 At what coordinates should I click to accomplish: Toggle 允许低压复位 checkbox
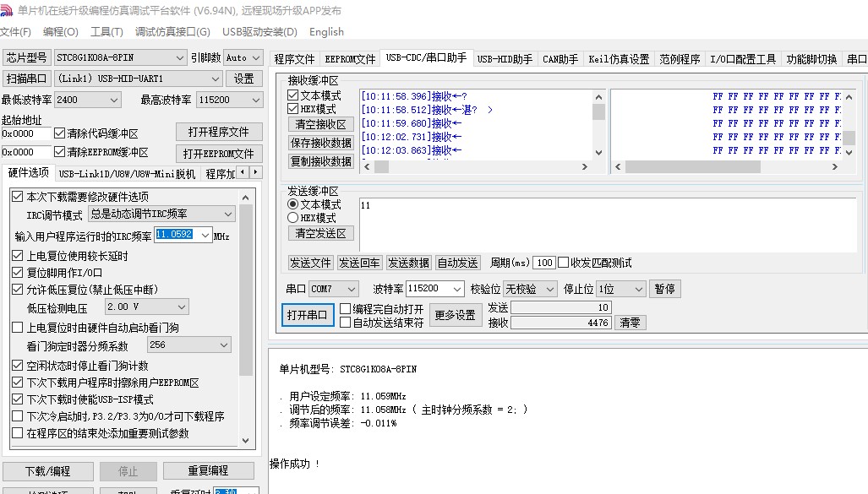coord(17,290)
